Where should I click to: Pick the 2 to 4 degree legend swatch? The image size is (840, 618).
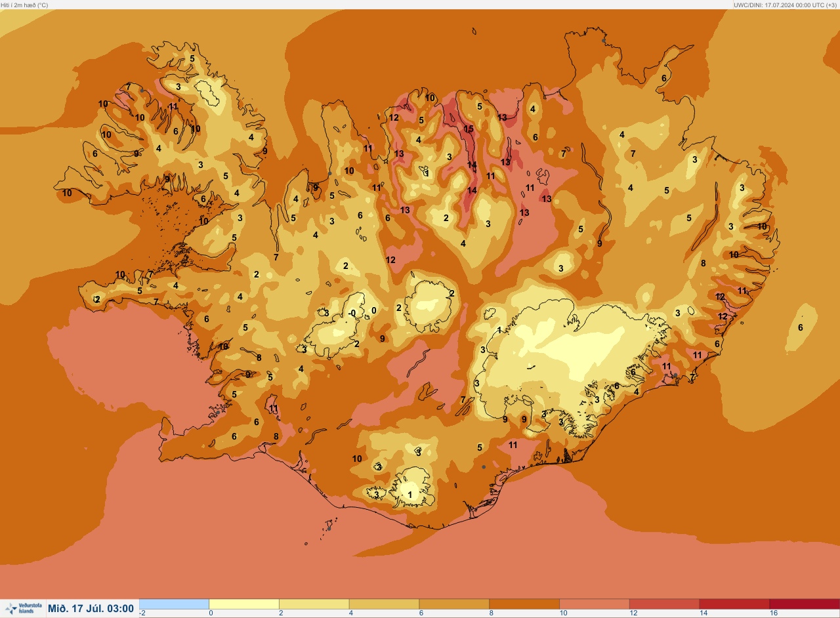[x=314, y=604]
